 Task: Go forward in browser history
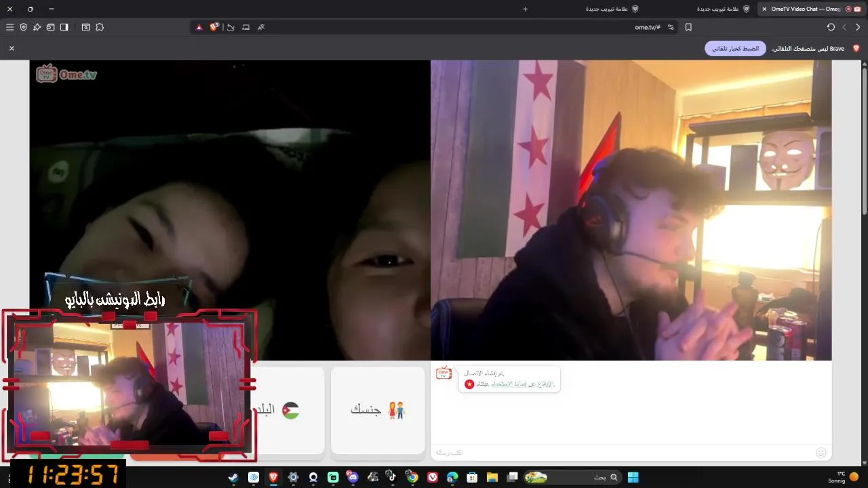[x=844, y=27]
